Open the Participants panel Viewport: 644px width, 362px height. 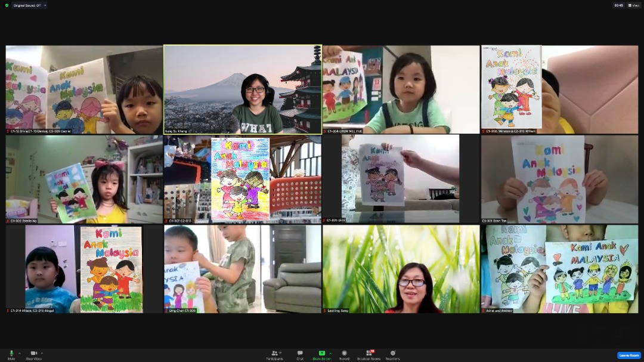point(274,354)
